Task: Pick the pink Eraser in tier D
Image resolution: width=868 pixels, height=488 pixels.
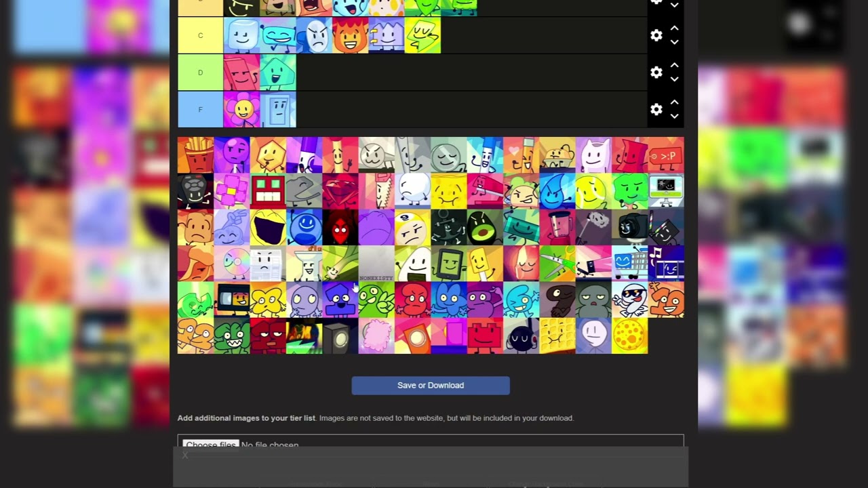Action: pyautogui.click(x=241, y=73)
